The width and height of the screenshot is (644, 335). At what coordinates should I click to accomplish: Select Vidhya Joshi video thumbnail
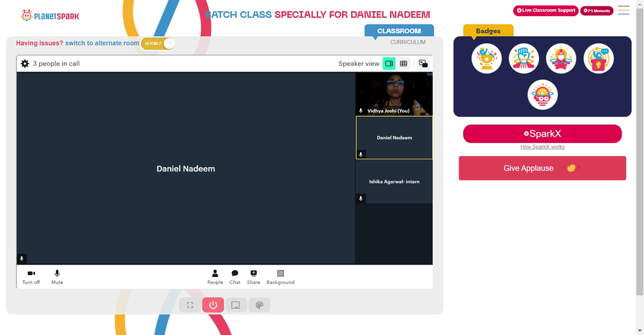pos(394,94)
